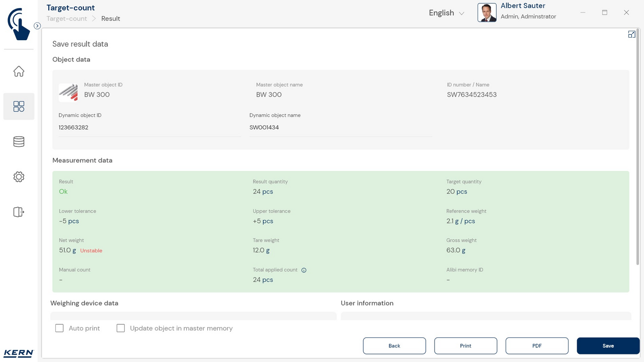Click the KERN touch logo
Image resolution: width=644 pixels, height=362 pixels.
click(19, 24)
